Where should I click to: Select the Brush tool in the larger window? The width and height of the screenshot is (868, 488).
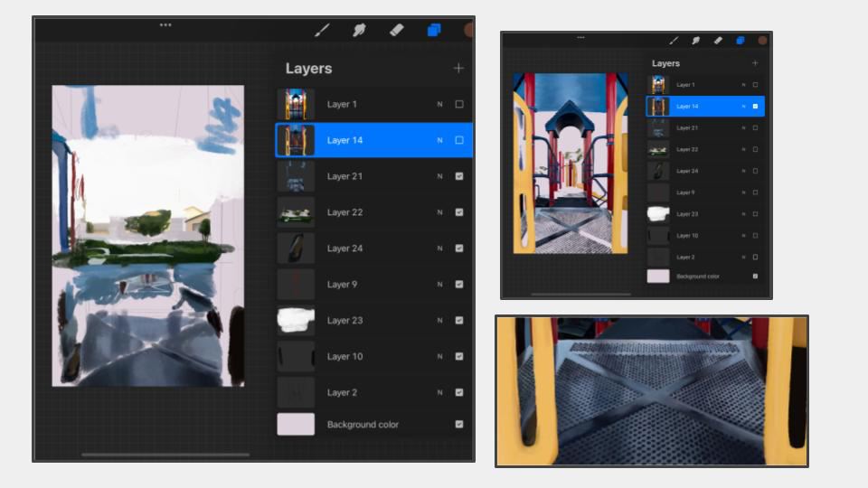(x=322, y=30)
